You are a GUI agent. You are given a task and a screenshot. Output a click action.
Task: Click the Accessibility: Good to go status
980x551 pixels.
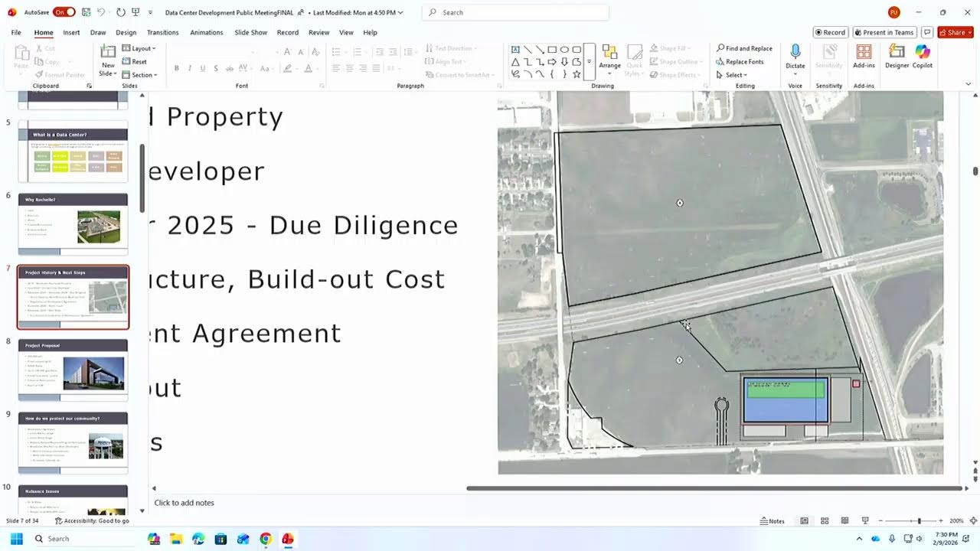[92, 520]
